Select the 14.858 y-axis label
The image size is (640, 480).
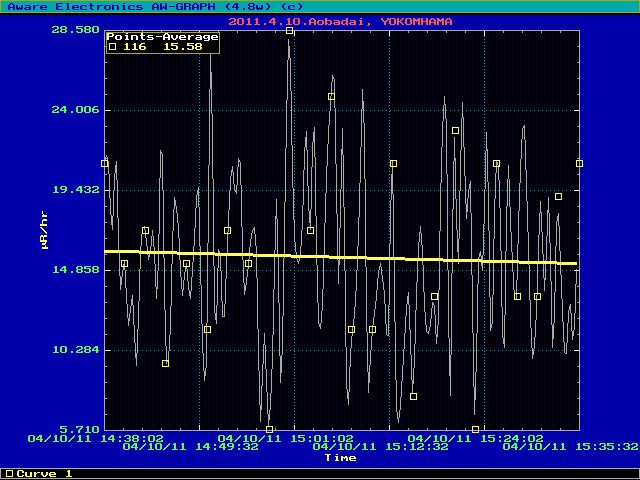(75, 270)
